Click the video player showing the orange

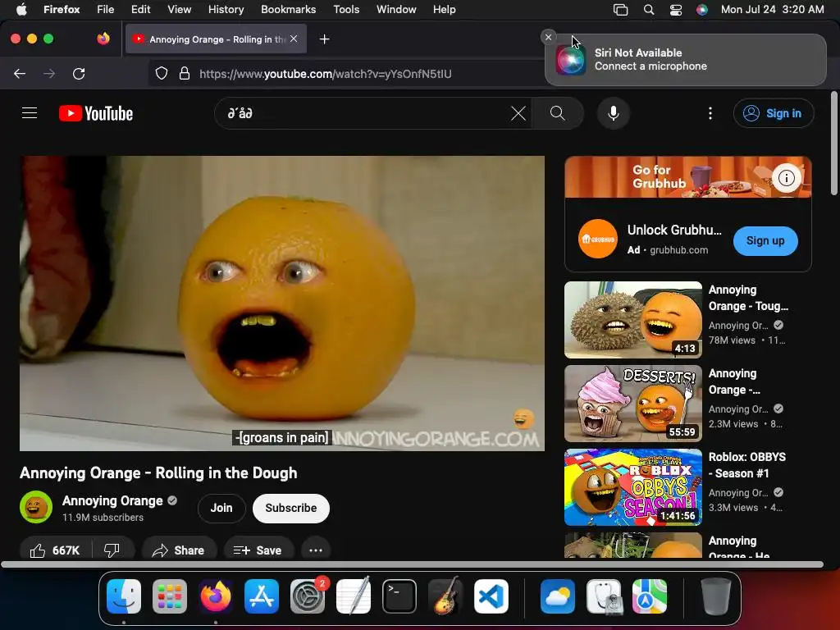[x=282, y=304]
